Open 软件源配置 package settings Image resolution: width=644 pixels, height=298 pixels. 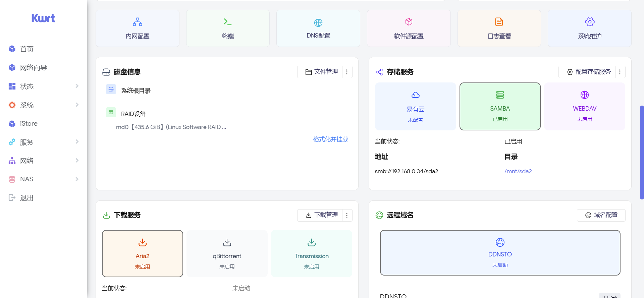pos(409,28)
